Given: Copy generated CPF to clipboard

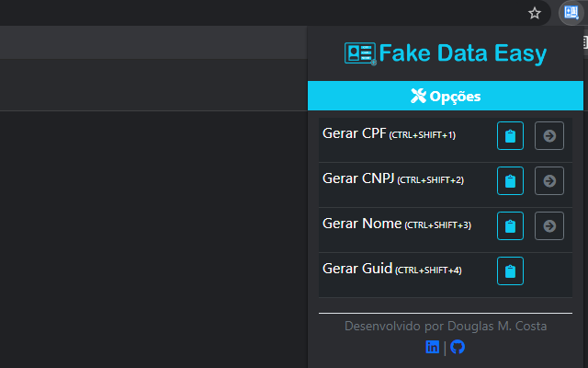Looking at the screenshot, I should click(x=510, y=135).
